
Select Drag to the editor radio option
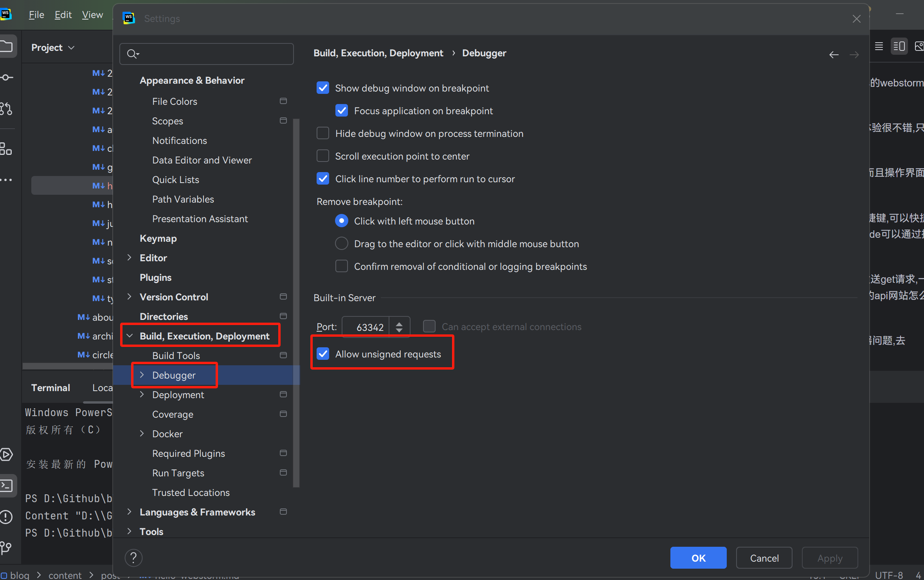(x=342, y=244)
